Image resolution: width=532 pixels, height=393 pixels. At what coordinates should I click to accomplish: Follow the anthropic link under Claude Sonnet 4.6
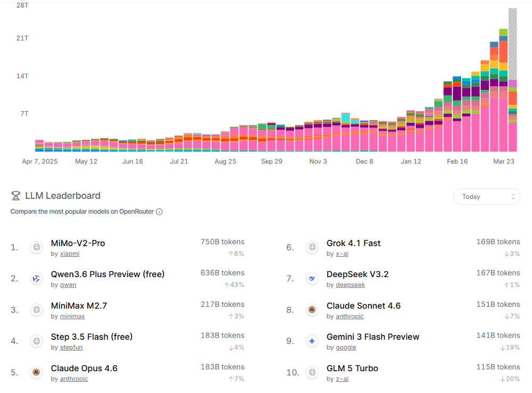[x=350, y=316]
